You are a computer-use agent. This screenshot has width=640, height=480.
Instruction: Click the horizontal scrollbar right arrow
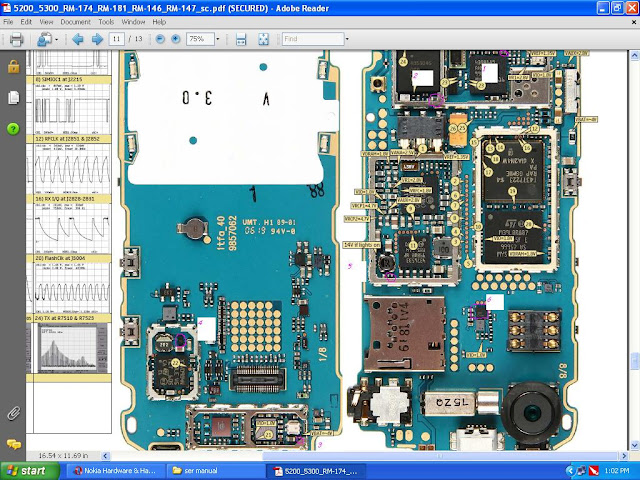pyautogui.click(x=624, y=456)
